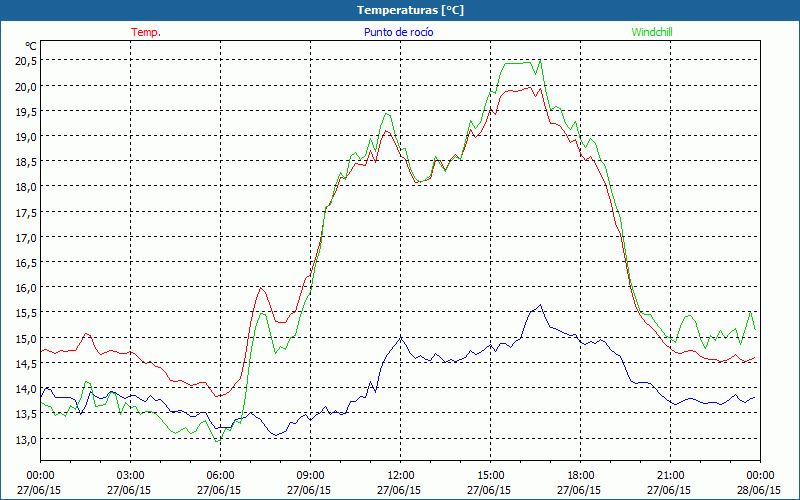Click the 16,0 y-axis value
Screen dimensions: 800x500
tap(26, 288)
